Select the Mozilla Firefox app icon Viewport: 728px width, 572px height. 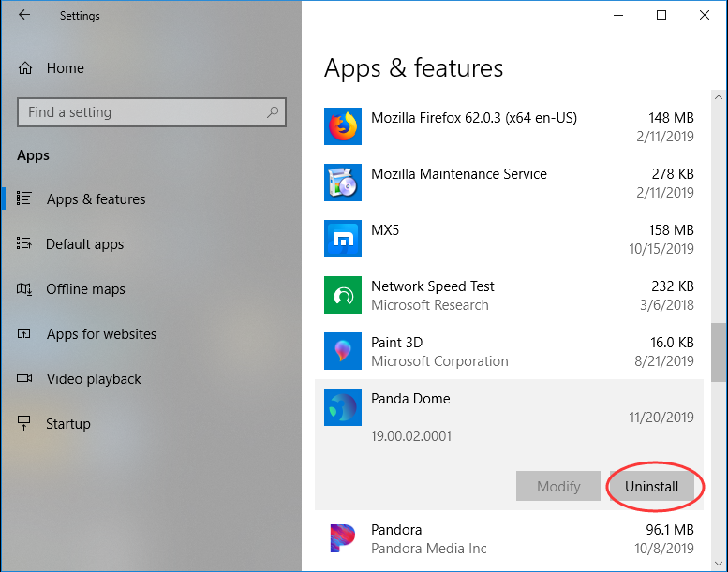click(343, 126)
